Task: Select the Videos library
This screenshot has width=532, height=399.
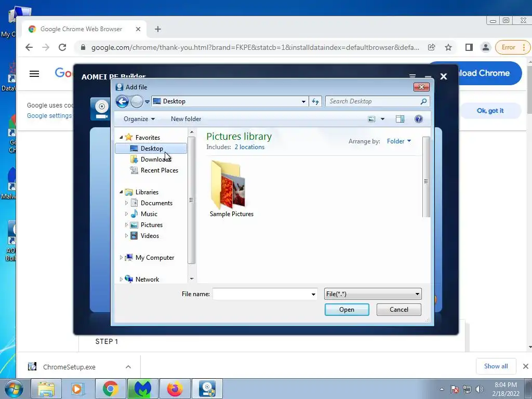Action: coord(150,235)
